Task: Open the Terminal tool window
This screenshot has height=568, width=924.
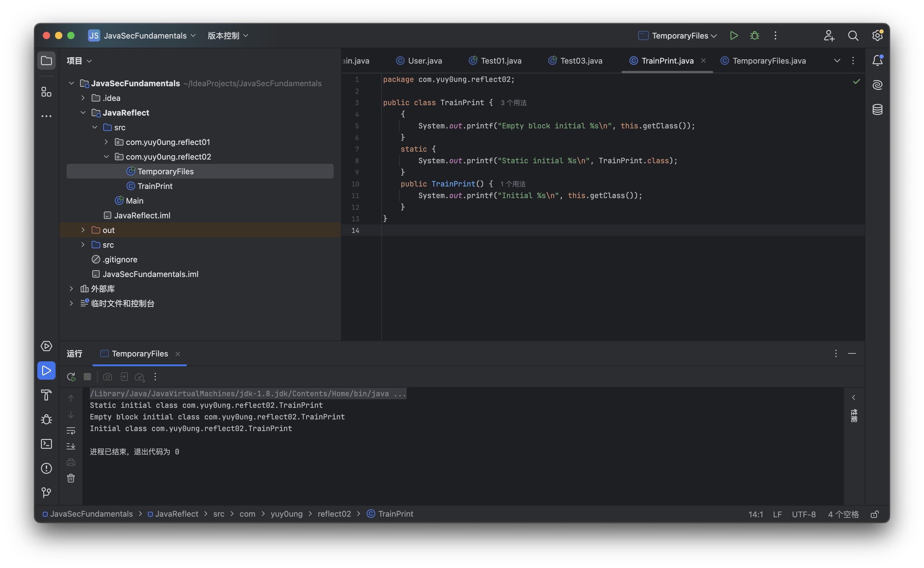Action: click(x=46, y=444)
